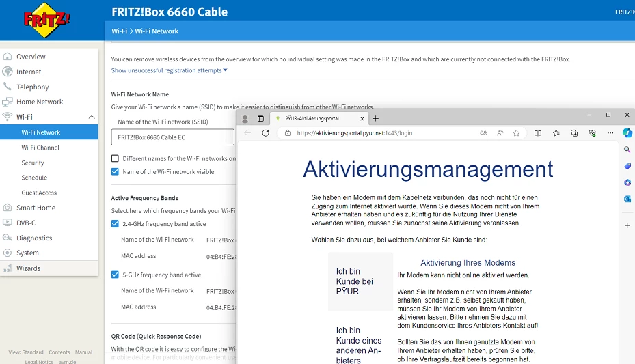Open Edge settings and more menu
The image size is (635, 364).
[610, 133]
